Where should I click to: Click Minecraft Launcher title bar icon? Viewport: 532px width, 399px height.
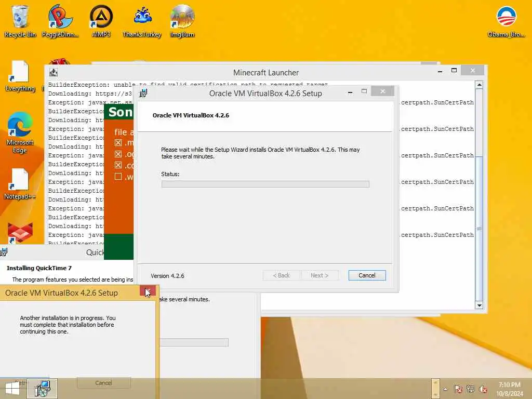click(54, 72)
